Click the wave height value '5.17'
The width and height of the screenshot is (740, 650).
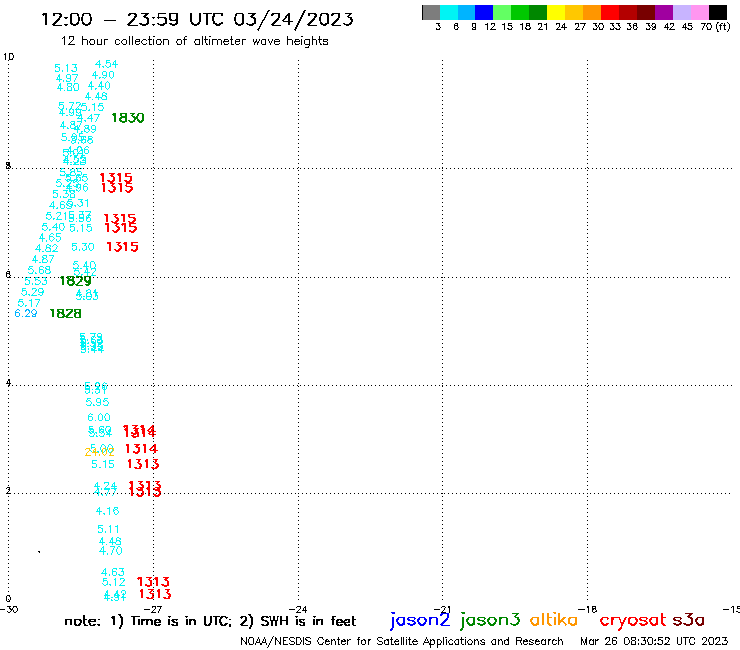pos(29,303)
